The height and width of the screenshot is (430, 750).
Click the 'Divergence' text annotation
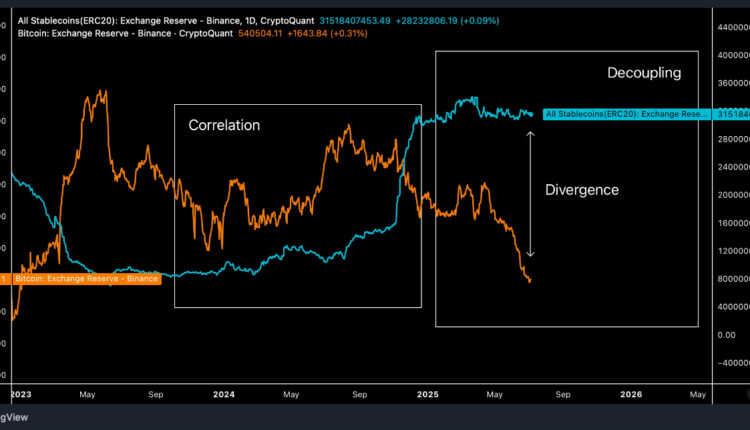coord(581,190)
